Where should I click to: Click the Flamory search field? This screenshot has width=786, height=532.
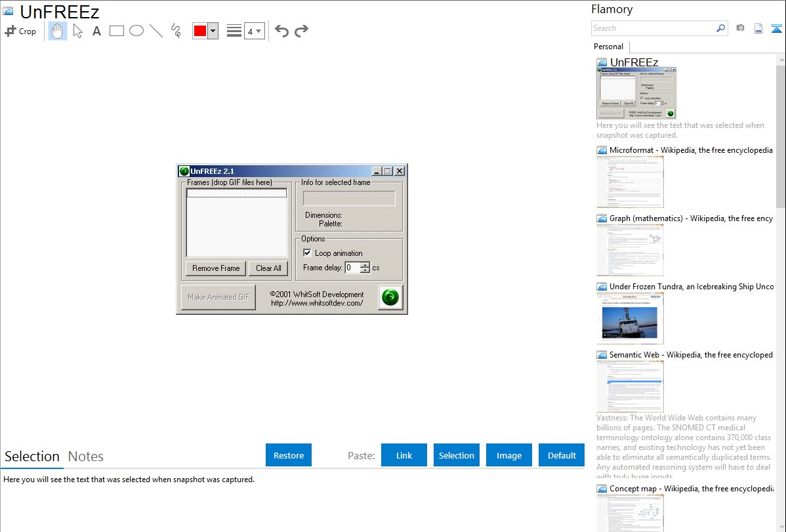tap(653, 28)
